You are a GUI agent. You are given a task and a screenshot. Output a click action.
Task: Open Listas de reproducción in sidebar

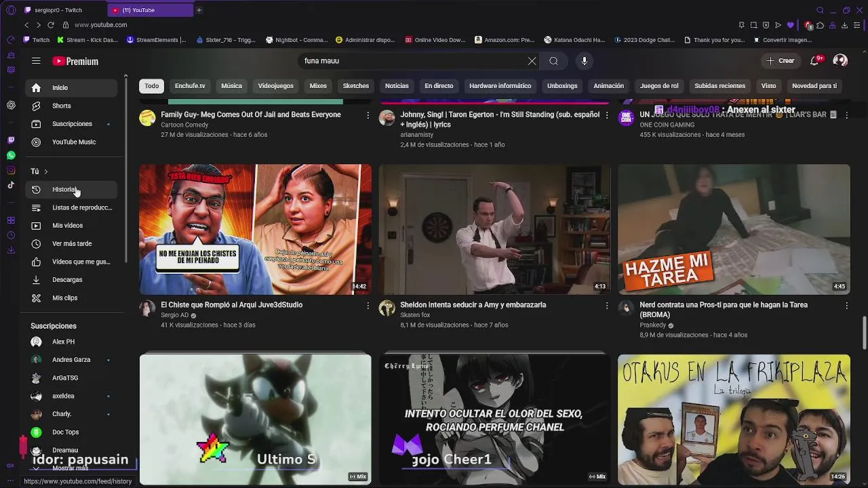(x=71, y=207)
